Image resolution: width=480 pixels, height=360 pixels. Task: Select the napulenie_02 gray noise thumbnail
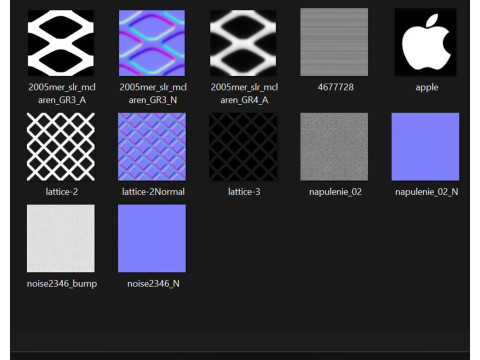[x=334, y=147]
